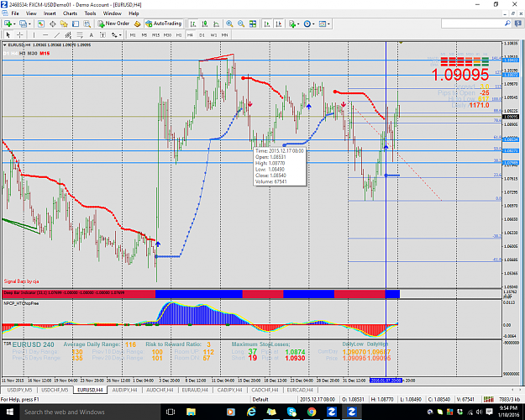Toggle the Terminal window icon

[x=76, y=24]
